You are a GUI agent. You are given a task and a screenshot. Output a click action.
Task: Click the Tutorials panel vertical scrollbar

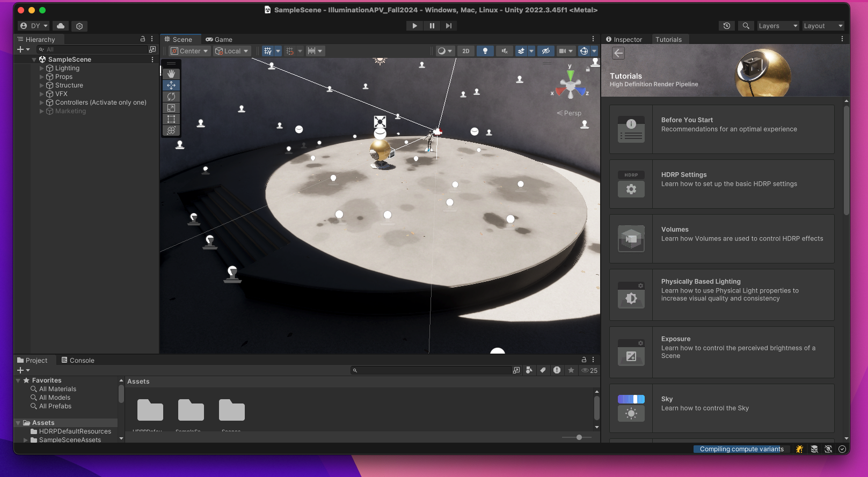(847, 160)
